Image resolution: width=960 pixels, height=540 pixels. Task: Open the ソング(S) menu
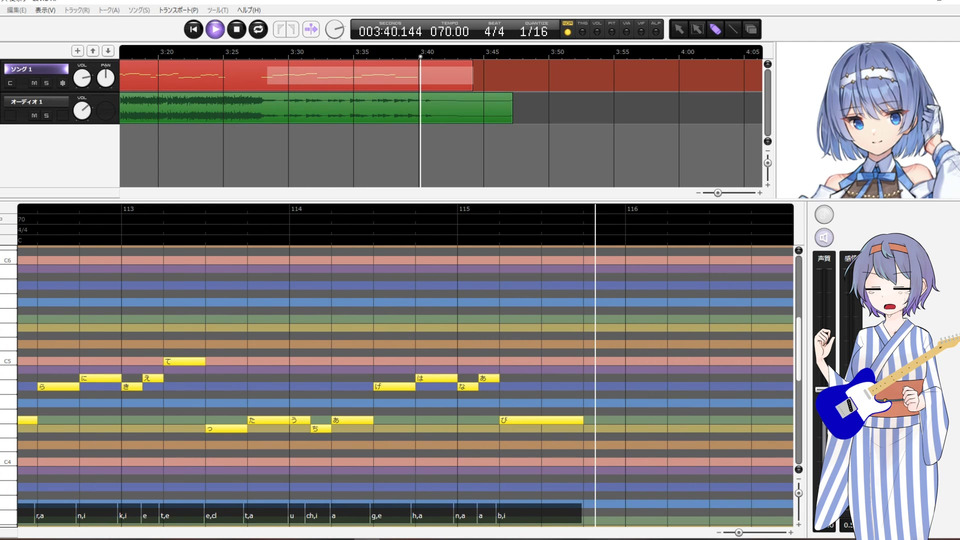coord(139,10)
